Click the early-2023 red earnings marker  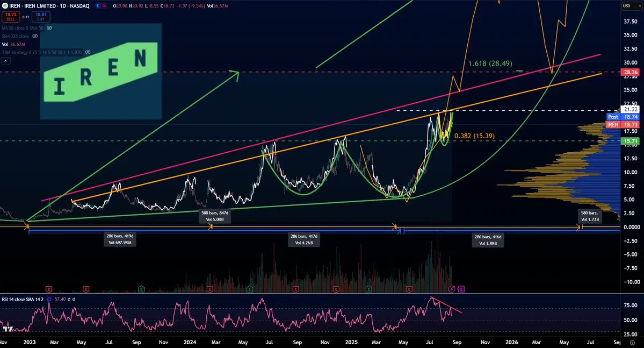tap(48, 289)
